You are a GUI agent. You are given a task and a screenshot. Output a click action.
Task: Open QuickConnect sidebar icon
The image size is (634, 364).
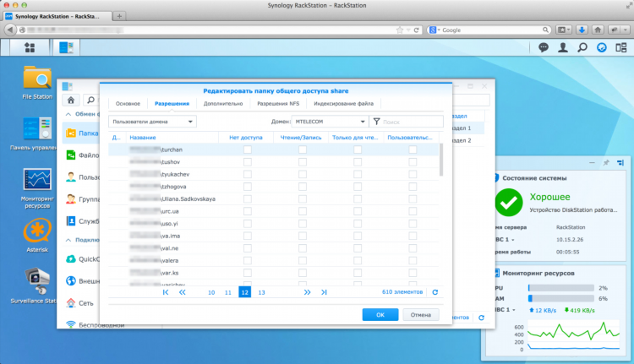point(71,259)
